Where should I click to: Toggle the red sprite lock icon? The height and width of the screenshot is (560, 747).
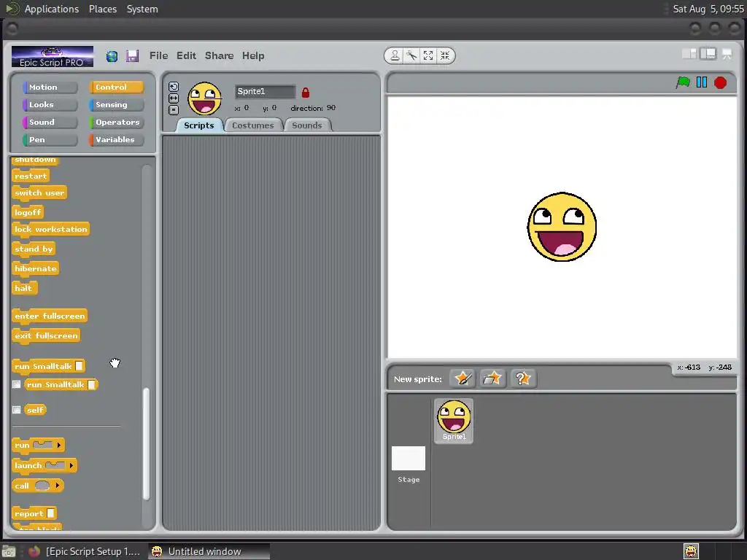306,93
